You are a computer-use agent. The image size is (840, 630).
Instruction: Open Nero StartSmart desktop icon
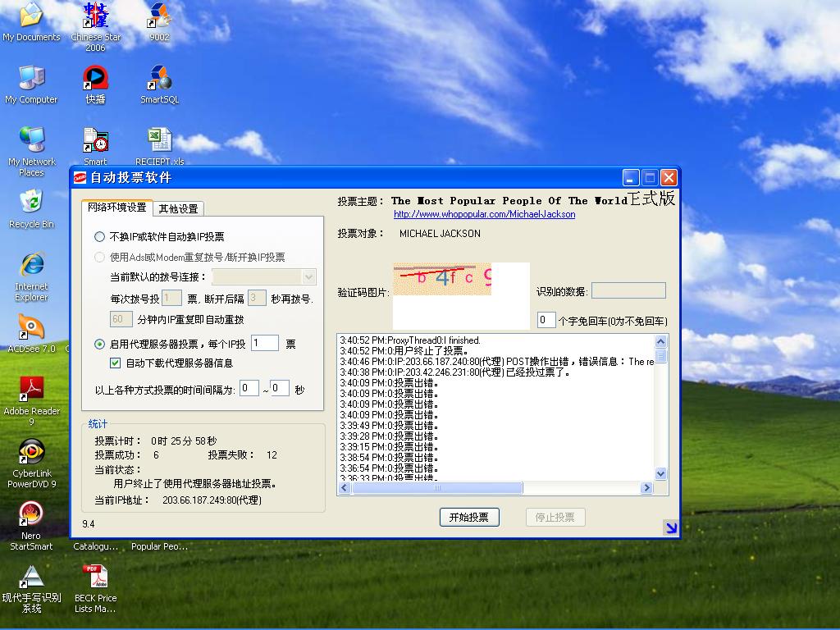coord(31,514)
